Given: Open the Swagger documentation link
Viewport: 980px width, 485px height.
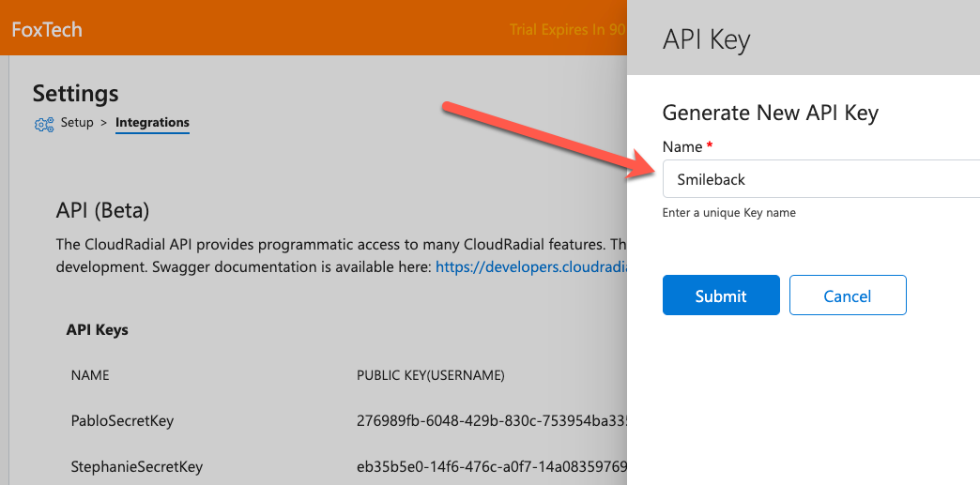Looking at the screenshot, I should (531, 266).
